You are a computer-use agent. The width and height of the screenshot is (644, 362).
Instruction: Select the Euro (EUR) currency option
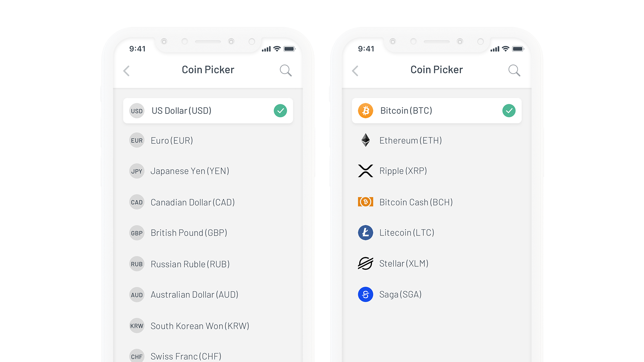tap(206, 140)
